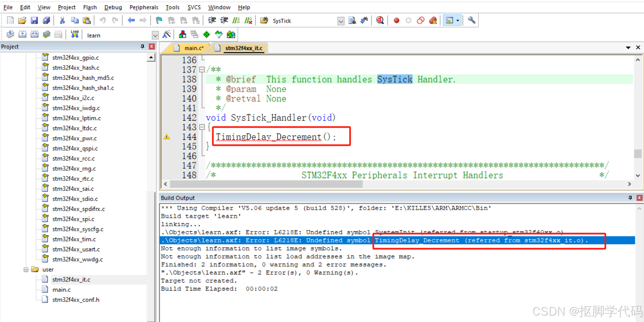Open the Pack Installer icon

pyautogui.click(x=231, y=34)
